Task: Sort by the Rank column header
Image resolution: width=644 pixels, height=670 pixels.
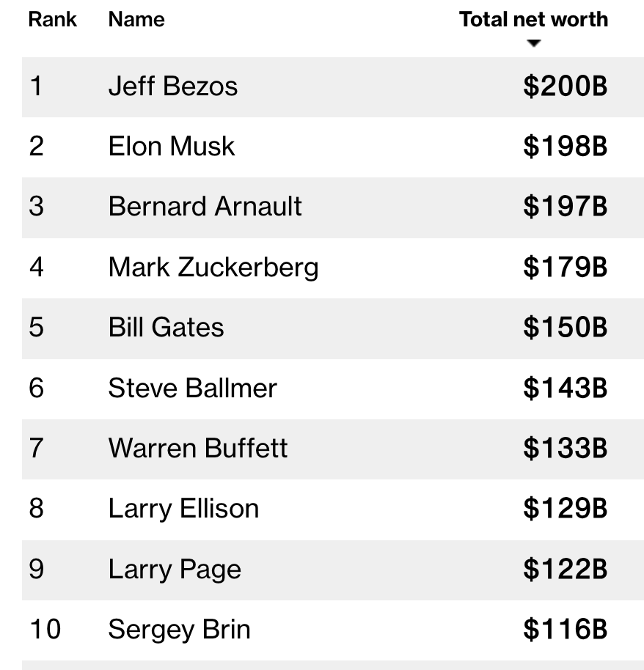Action: pos(52,20)
